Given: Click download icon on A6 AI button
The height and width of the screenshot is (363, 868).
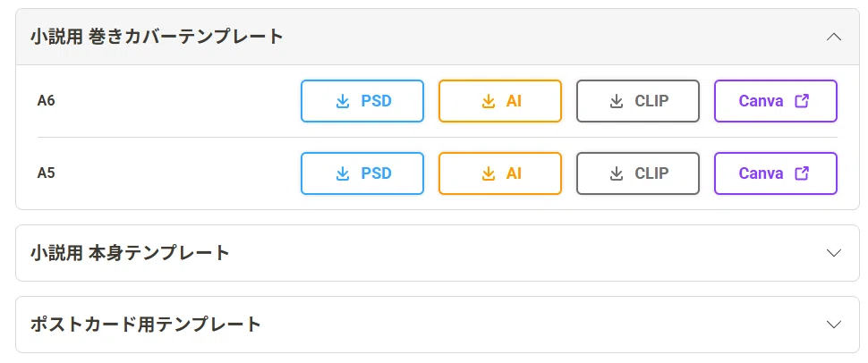Looking at the screenshot, I should (488, 101).
